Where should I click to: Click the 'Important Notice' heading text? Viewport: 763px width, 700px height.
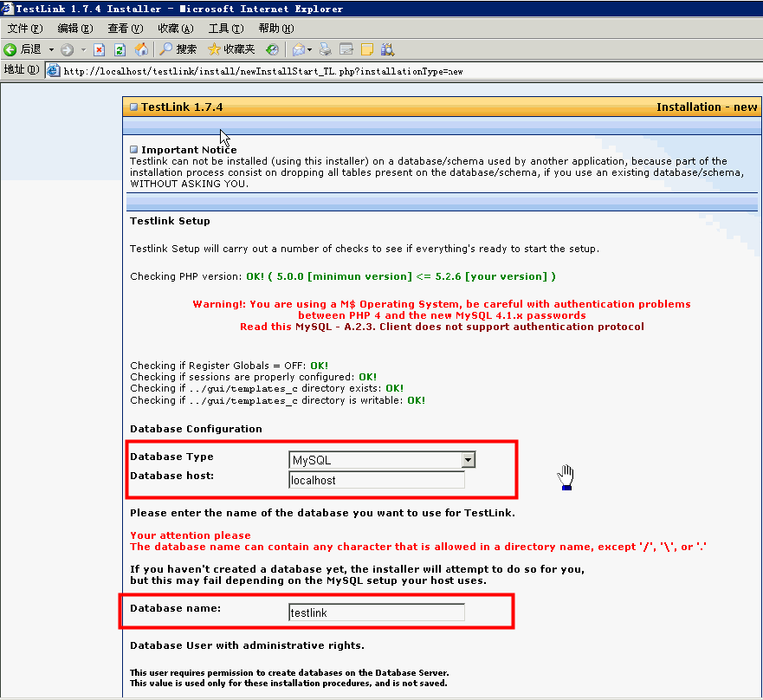tap(189, 150)
